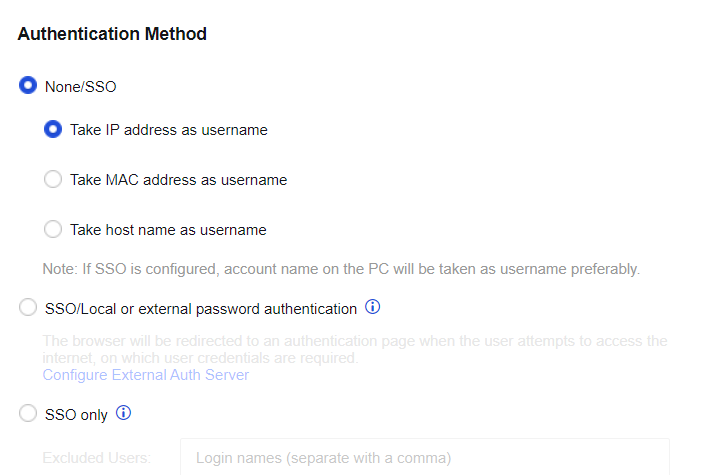The height and width of the screenshot is (475, 705).
Task: Pick SSO/Local or external password authentication radio
Action: (x=29, y=309)
